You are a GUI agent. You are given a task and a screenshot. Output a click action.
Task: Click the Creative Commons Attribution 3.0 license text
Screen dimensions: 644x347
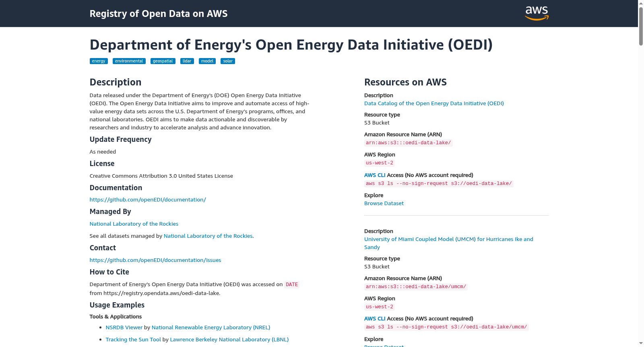161,176
